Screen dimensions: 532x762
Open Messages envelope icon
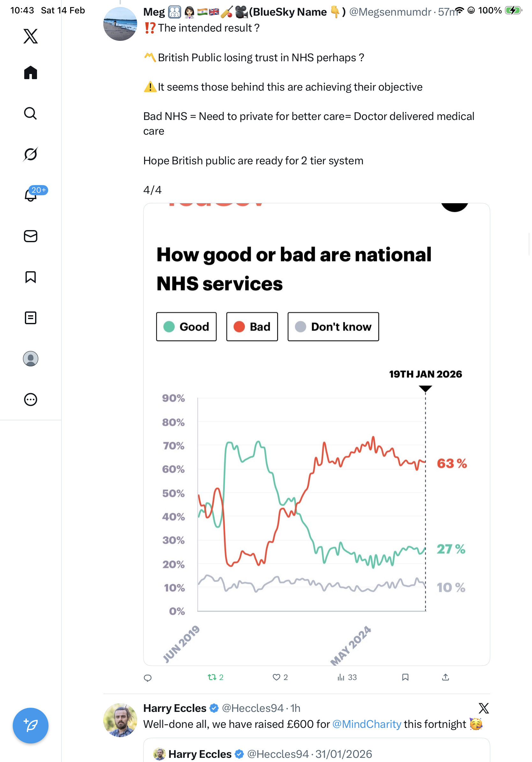(31, 236)
